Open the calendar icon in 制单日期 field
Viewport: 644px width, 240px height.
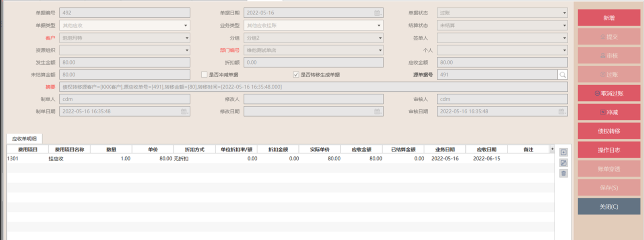coord(184,112)
